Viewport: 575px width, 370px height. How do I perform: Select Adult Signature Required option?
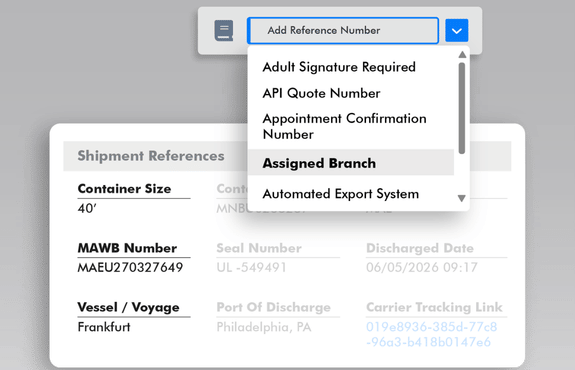tap(339, 67)
